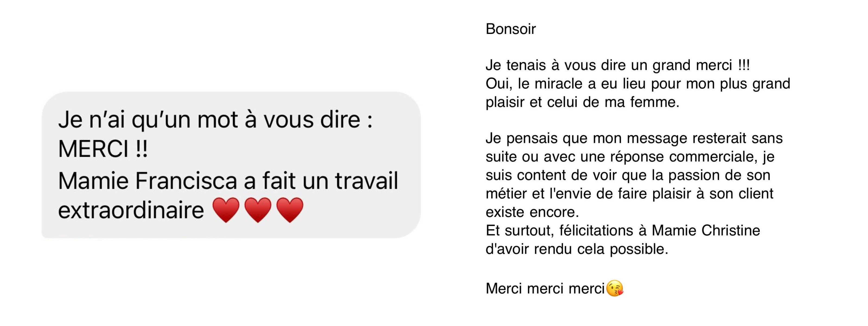The height and width of the screenshot is (326, 868).
Task: Click the middle red heart emoji
Action: tap(258, 210)
